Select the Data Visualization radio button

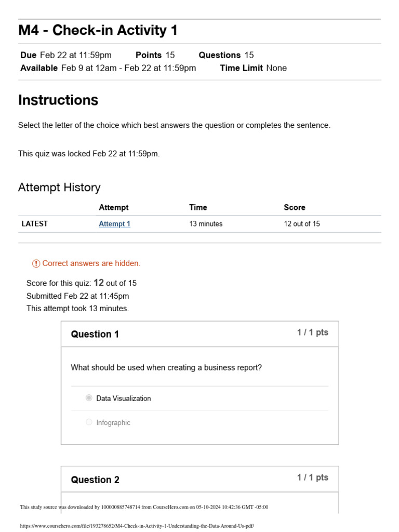click(89, 398)
